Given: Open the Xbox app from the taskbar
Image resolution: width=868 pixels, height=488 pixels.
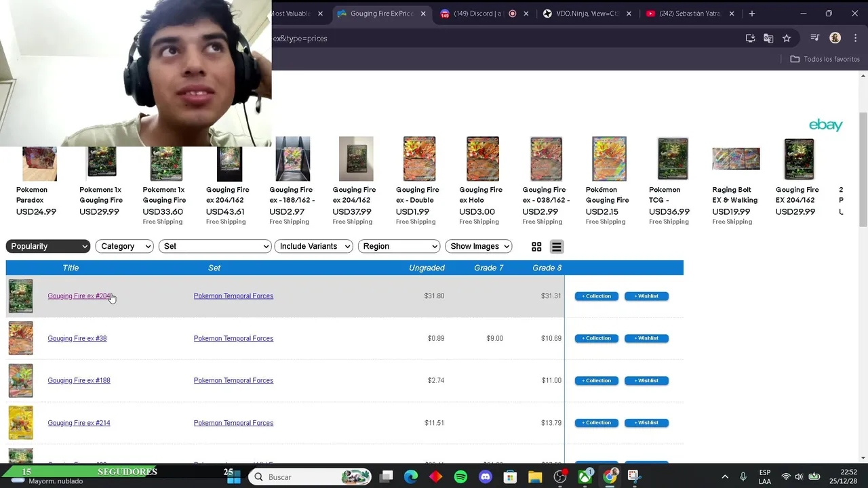Looking at the screenshot, I should click(x=585, y=477).
